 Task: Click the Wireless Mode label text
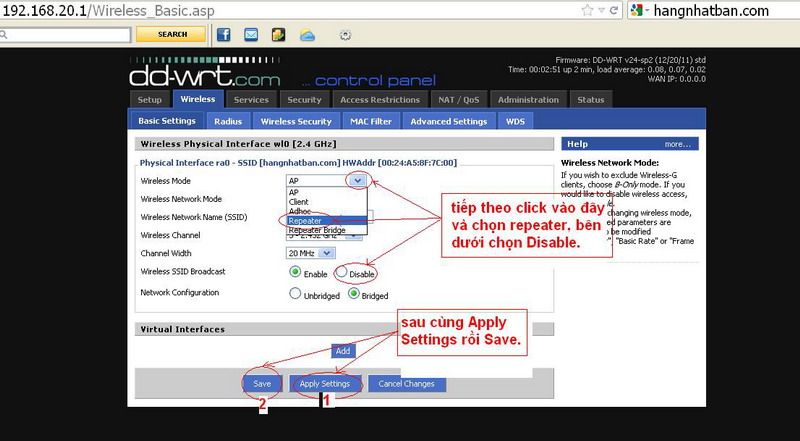coord(165,181)
